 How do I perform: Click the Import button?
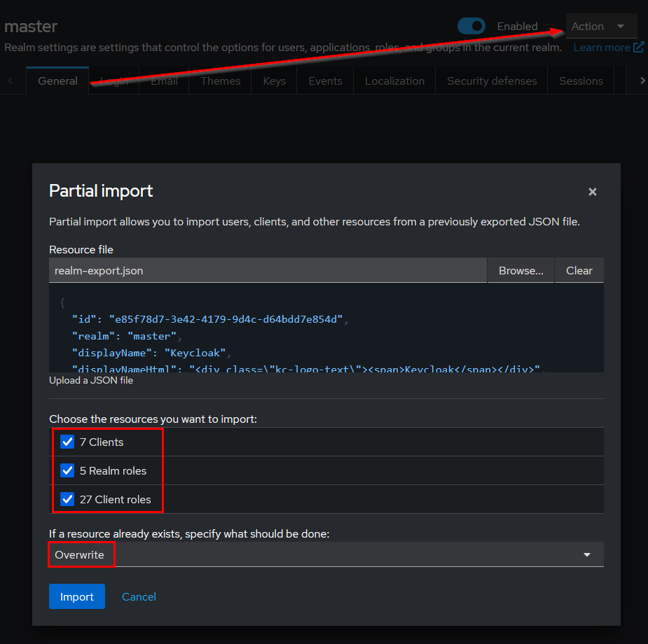coord(76,596)
